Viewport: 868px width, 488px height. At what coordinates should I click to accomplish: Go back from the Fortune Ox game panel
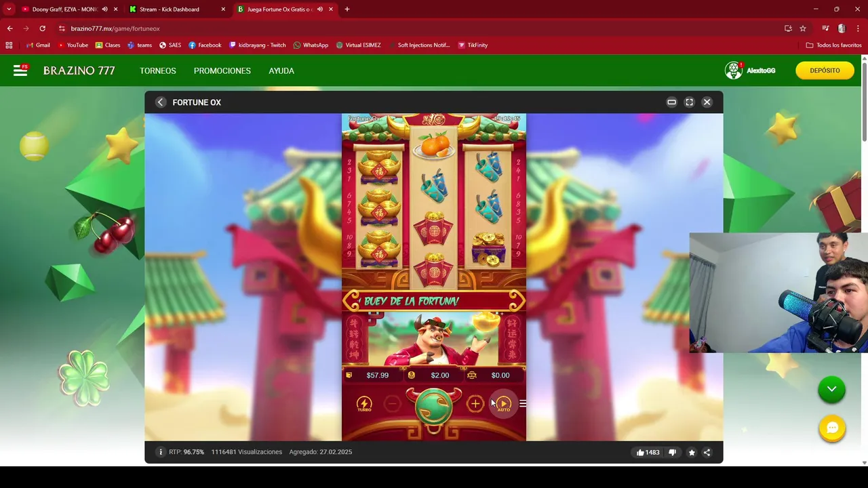[x=160, y=102]
